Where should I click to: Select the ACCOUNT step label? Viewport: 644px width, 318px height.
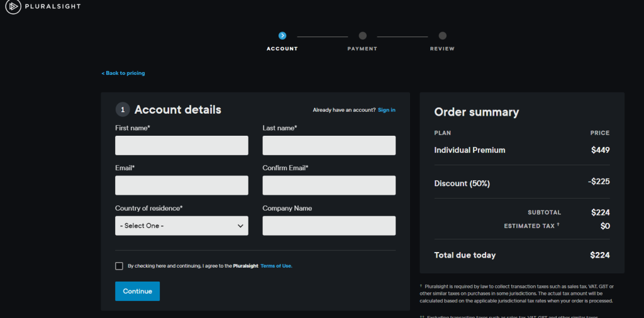282,49
